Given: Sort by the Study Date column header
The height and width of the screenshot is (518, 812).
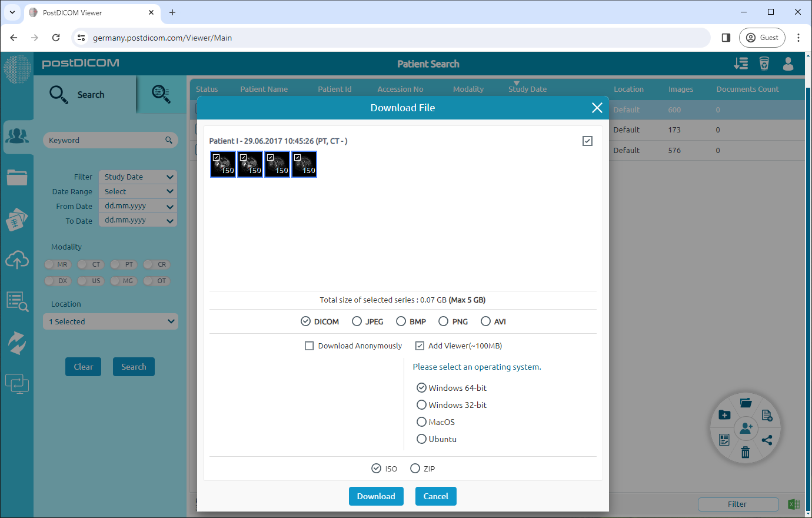Looking at the screenshot, I should [527, 89].
